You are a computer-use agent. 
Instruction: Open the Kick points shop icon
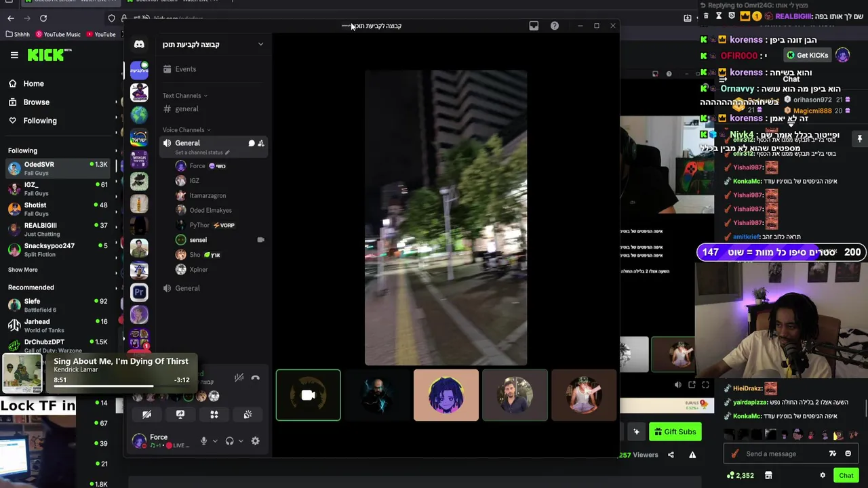pyautogui.click(x=768, y=476)
